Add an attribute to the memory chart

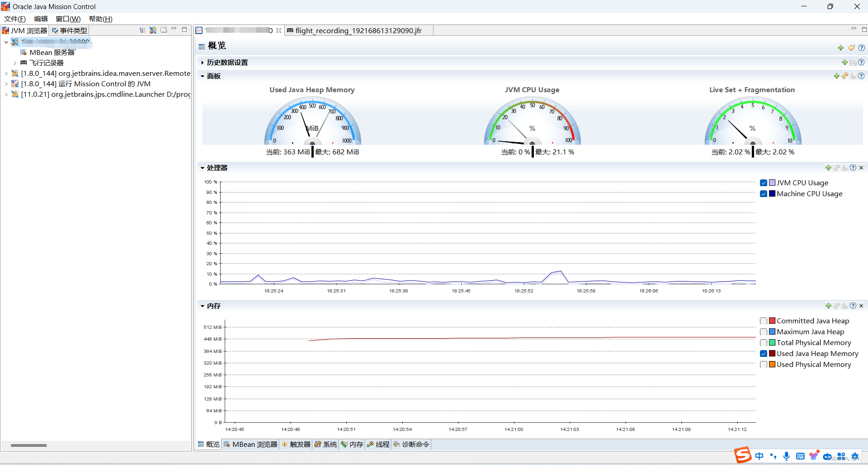point(829,306)
